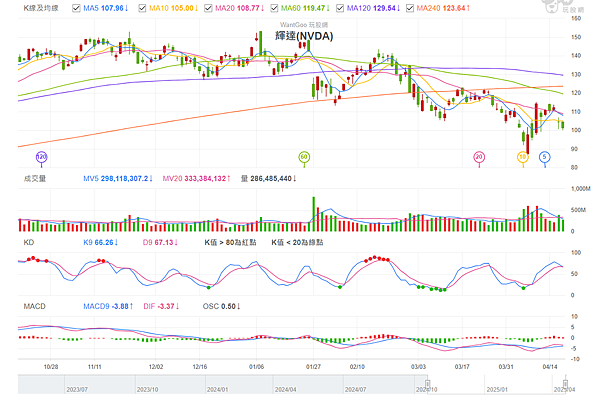Click the blue 5 moving average marker
The image size is (600, 396).
coord(545,157)
